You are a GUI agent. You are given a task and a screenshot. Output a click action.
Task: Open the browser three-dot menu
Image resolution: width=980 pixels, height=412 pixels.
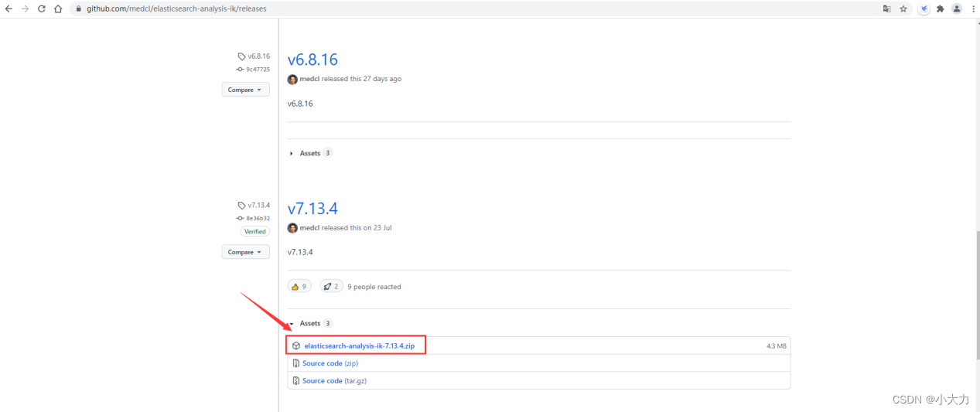971,9
